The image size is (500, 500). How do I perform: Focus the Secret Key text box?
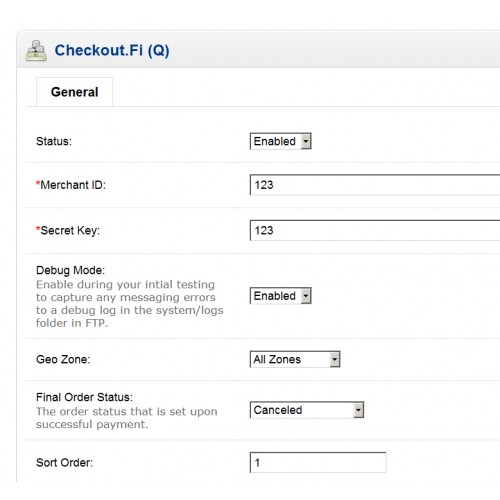point(375,230)
